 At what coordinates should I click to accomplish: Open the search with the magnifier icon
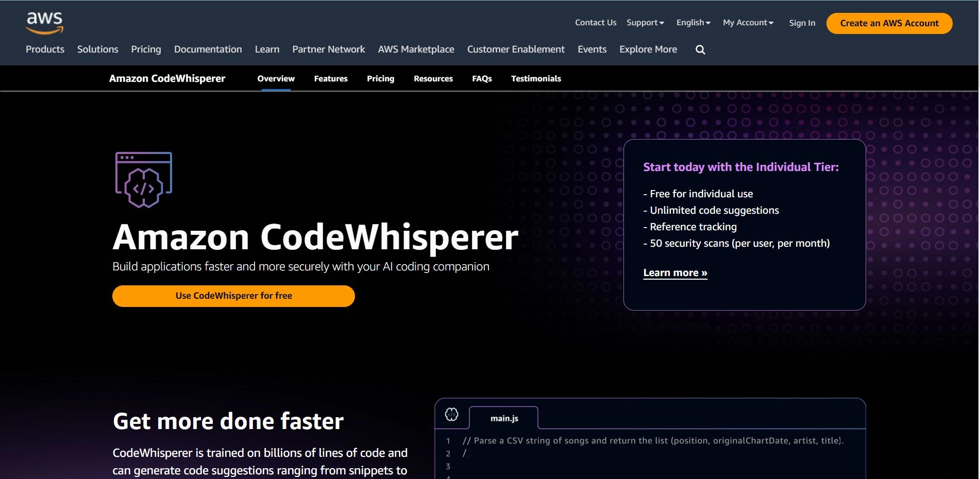pyautogui.click(x=700, y=49)
